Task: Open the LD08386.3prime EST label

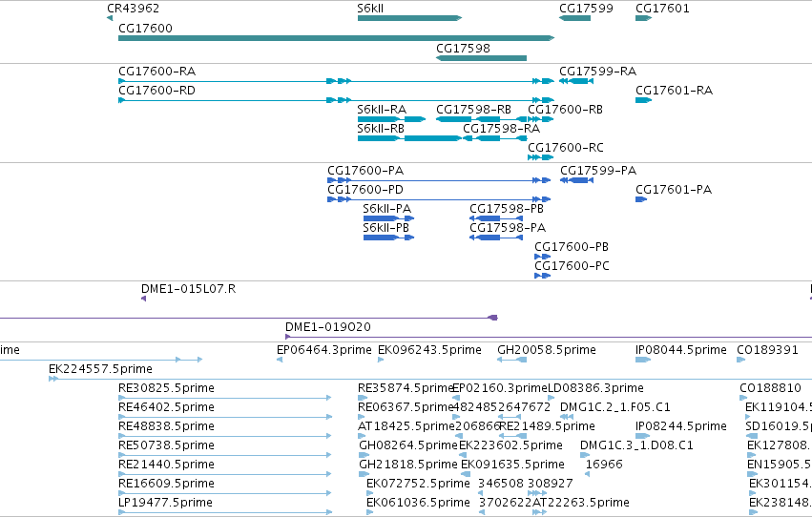Action: click(x=595, y=388)
